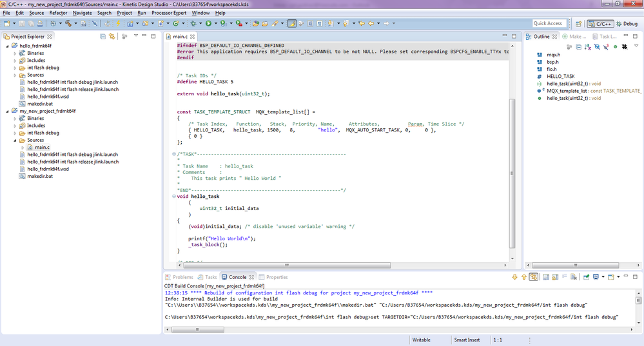Open Outline View Menu triangle
This screenshot has height=346, width=644.
[636, 46]
